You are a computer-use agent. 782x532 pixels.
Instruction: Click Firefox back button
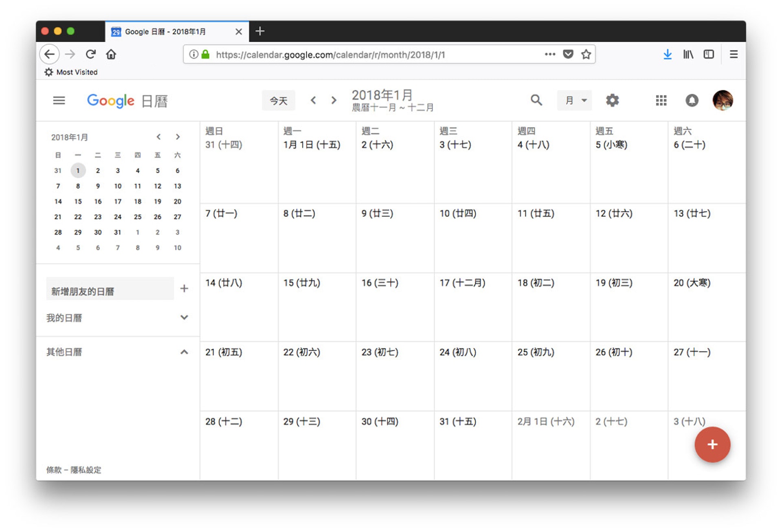pyautogui.click(x=49, y=54)
